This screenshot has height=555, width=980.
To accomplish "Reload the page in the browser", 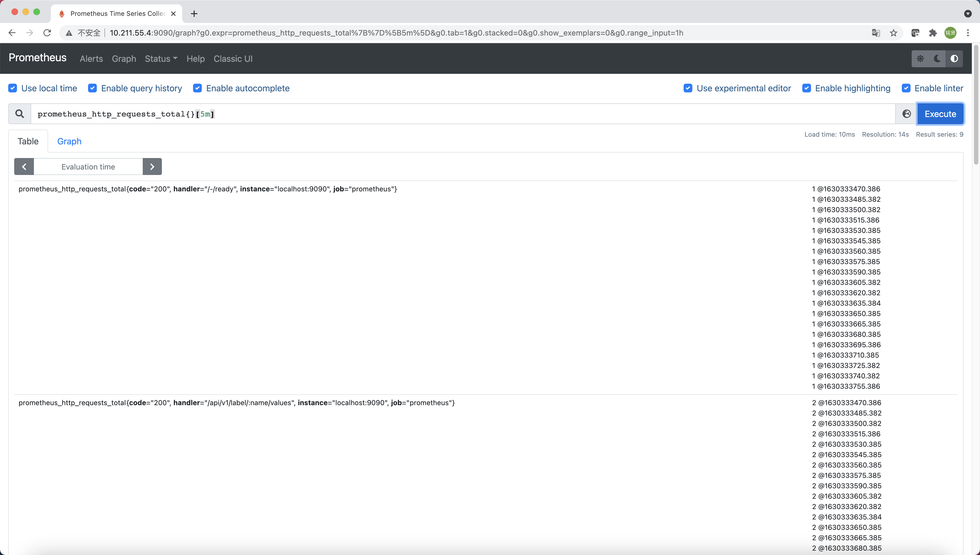I will click(47, 33).
